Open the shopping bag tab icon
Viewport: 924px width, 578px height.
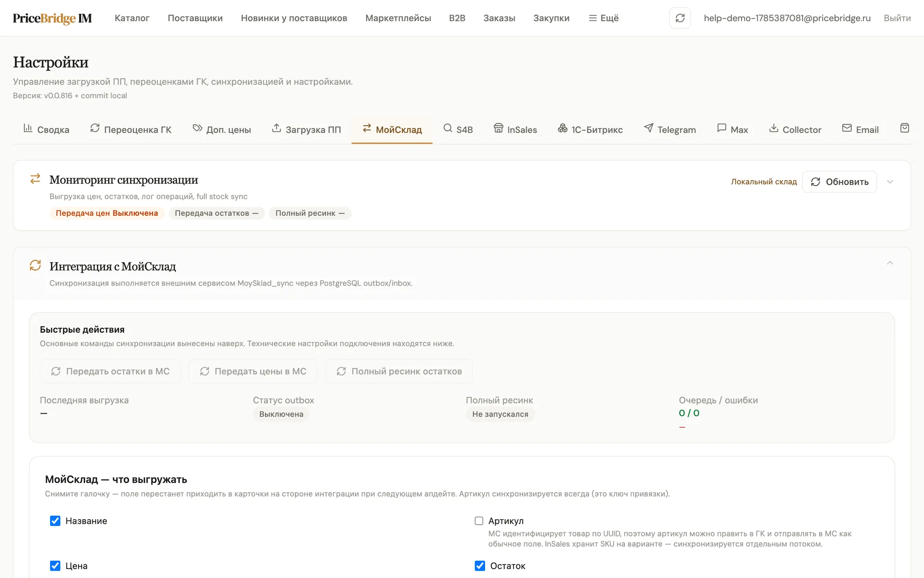(905, 128)
